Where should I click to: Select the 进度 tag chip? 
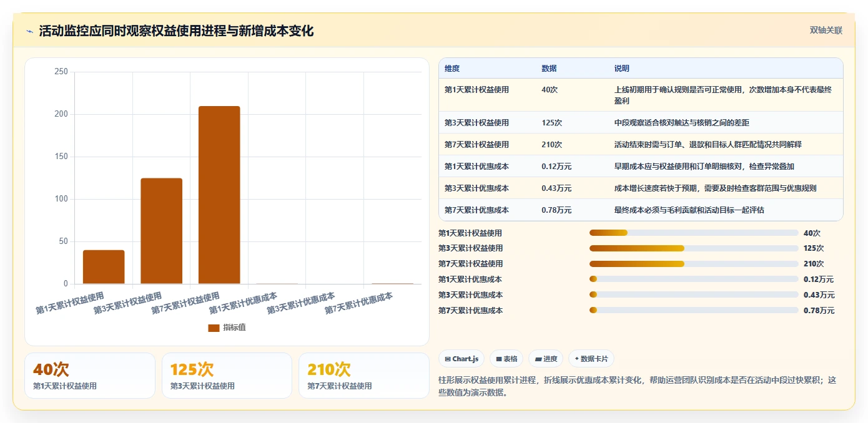click(x=546, y=359)
